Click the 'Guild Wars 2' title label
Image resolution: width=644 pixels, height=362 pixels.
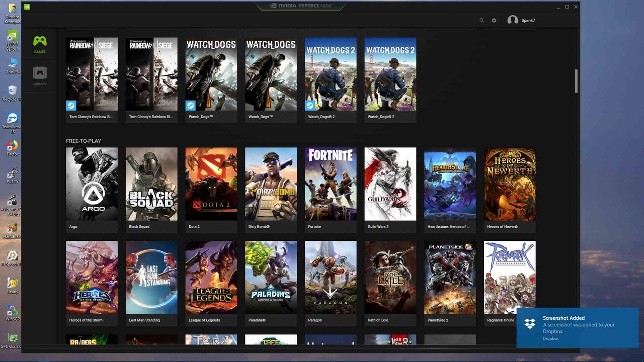pos(378,227)
